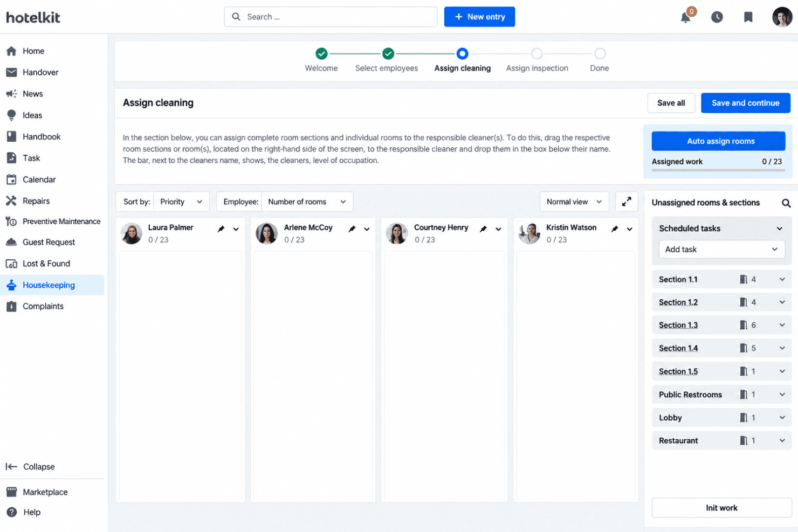Click the New entry button
The height and width of the screenshot is (532, 798).
click(x=479, y=17)
